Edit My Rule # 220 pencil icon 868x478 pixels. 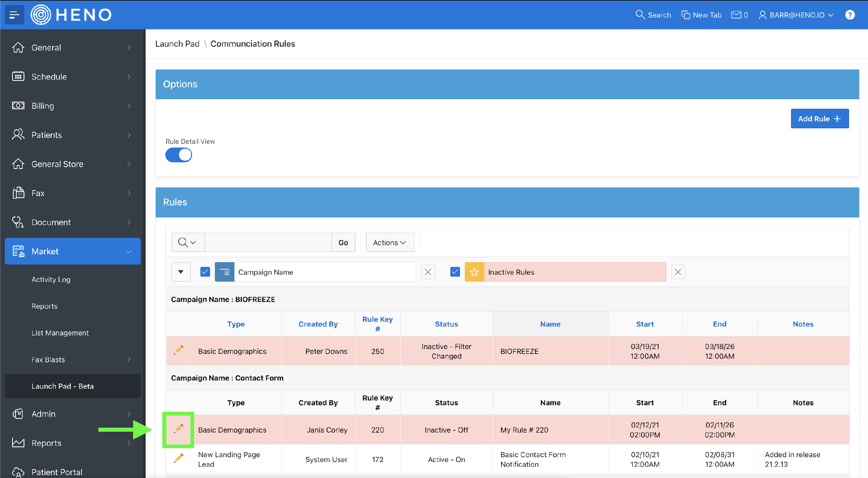pyautogui.click(x=179, y=429)
